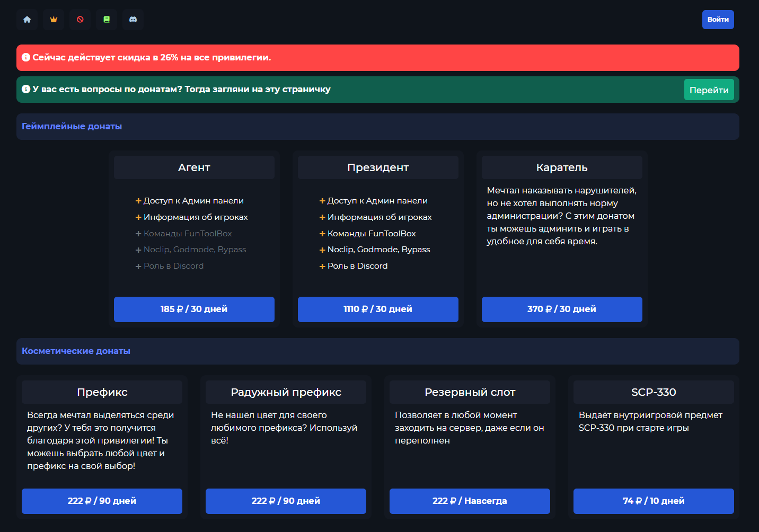This screenshot has width=759, height=532.
Task: Select the Косметические донаты section header
Action: point(76,351)
